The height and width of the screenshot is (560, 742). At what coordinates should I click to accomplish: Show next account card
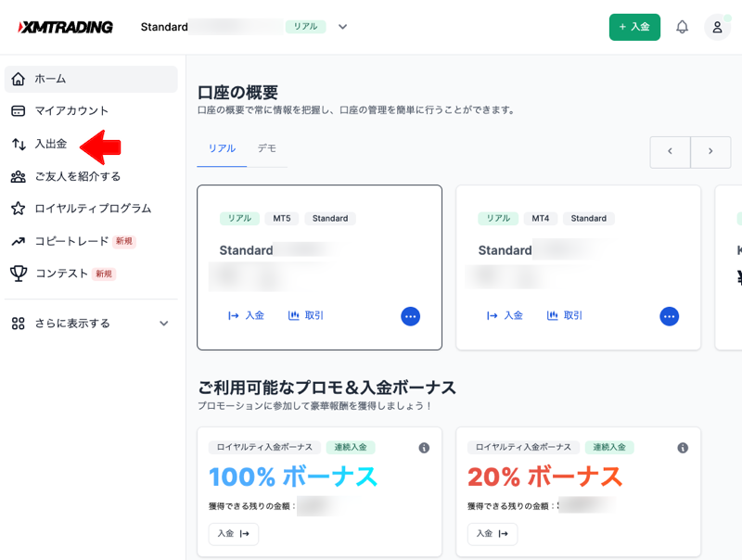click(x=710, y=151)
